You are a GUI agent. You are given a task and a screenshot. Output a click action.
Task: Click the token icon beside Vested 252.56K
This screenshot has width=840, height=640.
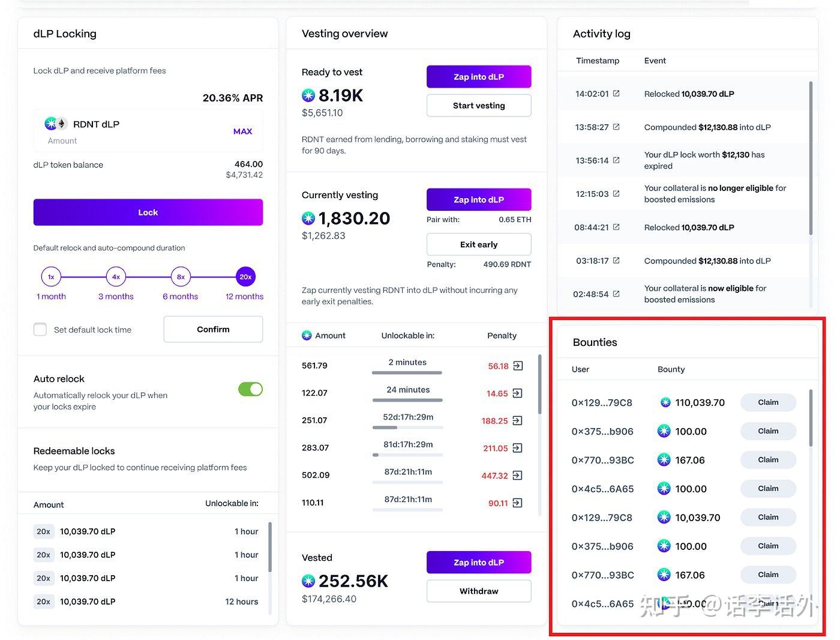point(308,581)
